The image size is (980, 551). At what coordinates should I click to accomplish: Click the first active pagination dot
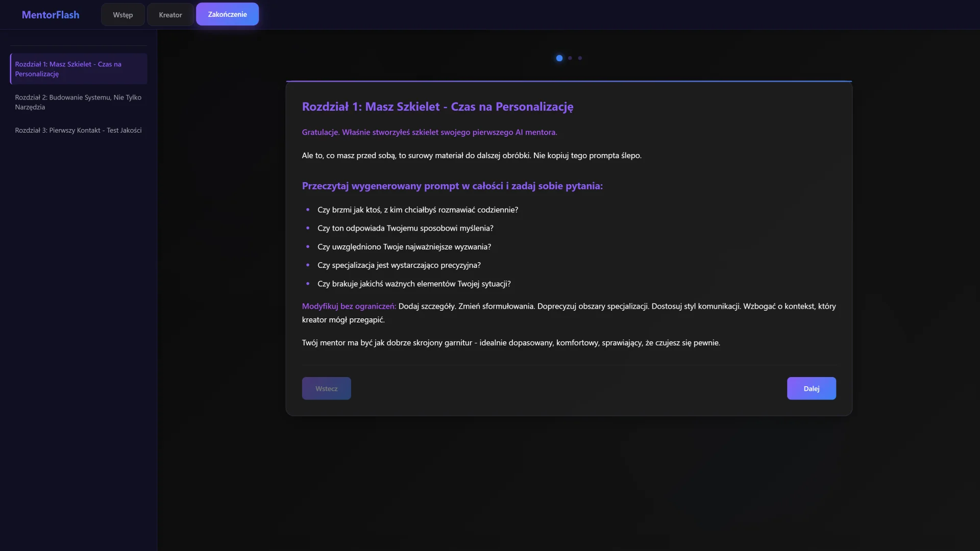[559, 58]
